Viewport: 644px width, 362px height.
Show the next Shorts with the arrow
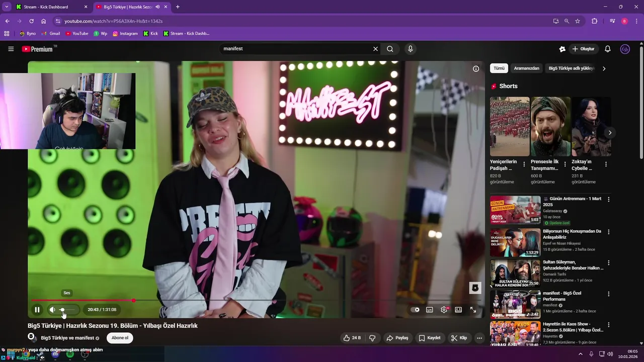(x=610, y=133)
